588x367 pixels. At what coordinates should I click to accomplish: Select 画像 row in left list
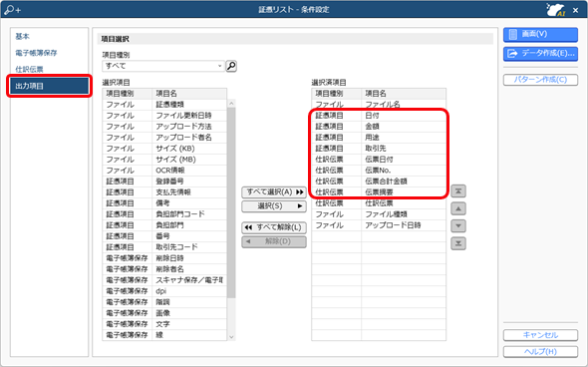coord(164,313)
